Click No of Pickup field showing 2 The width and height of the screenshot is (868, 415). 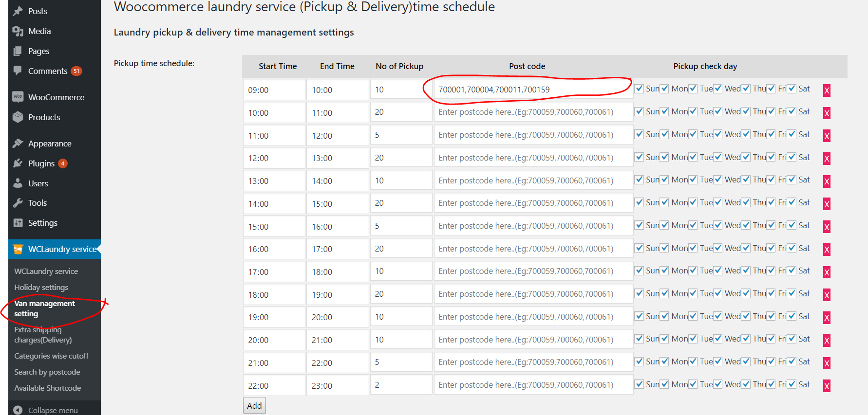pyautogui.click(x=401, y=385)
